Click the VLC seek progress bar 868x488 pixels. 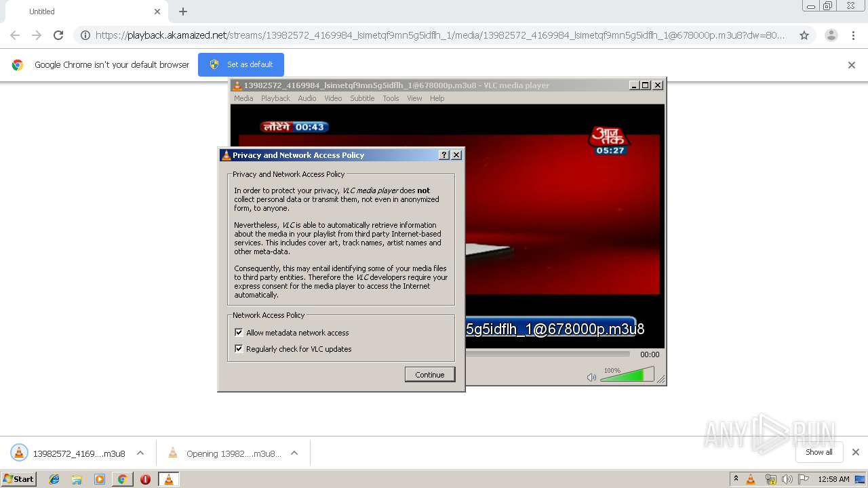pyautogui.click(x=548, y=354)
